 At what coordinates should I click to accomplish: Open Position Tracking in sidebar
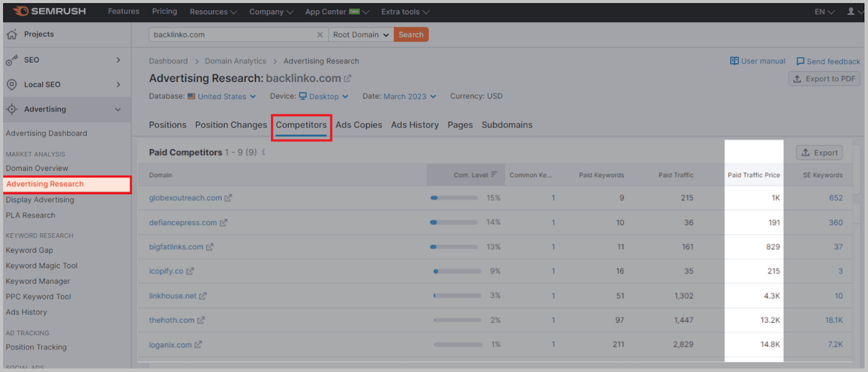click(36, 347)
